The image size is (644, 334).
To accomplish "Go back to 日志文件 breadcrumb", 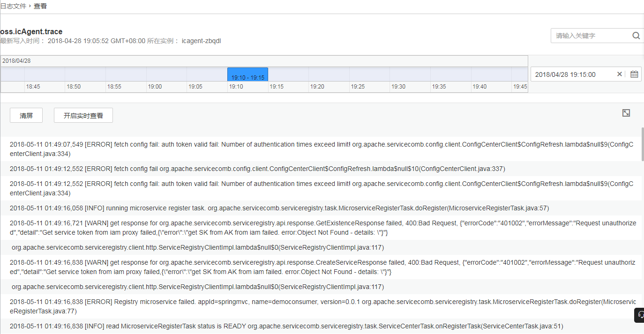I will point(13,6).
